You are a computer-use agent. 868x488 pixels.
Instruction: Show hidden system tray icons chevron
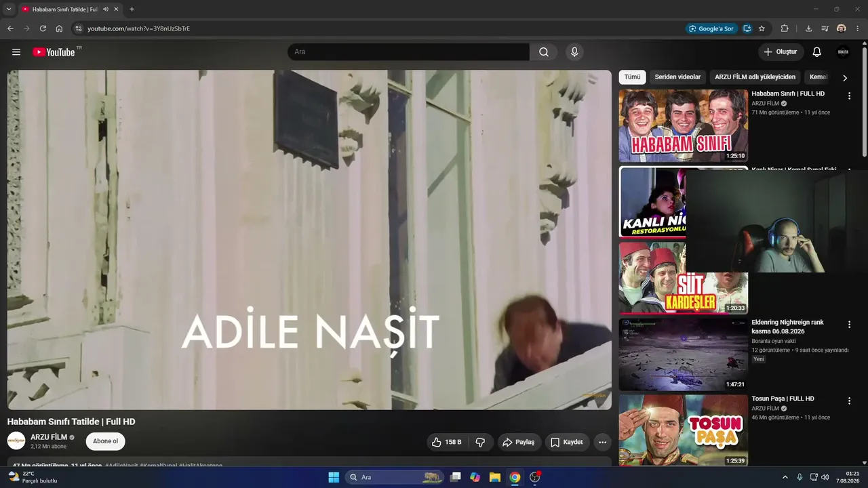coord(785,477)
